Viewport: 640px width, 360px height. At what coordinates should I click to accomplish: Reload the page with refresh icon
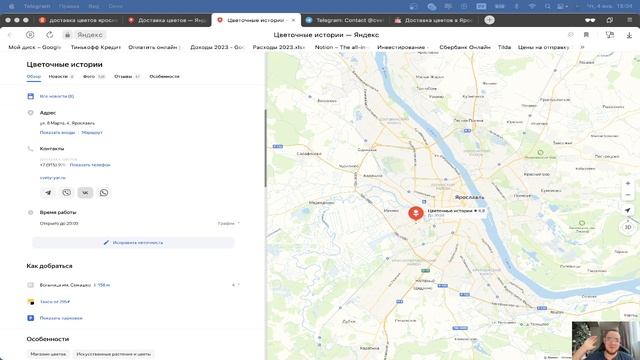click(50, 35)
